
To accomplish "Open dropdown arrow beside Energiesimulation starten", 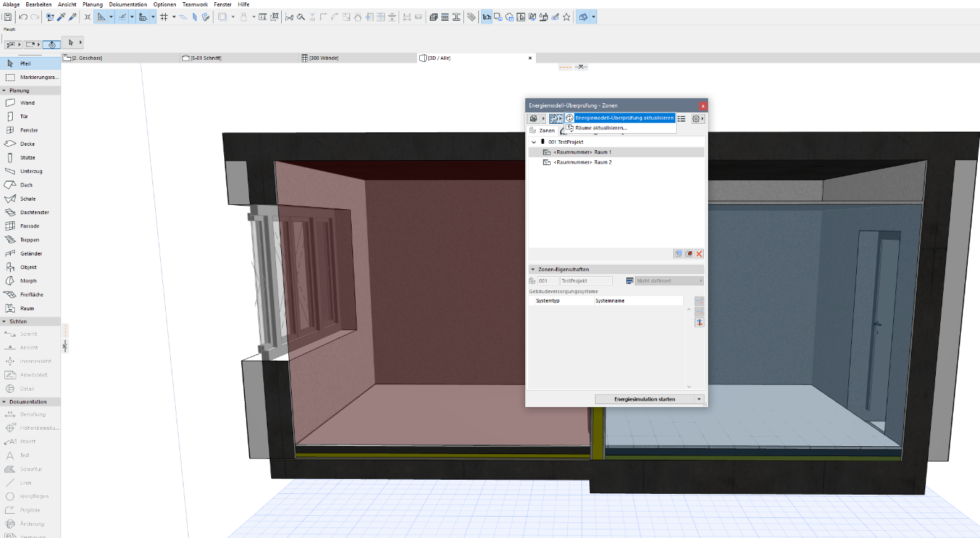I will [x=699, y=399].
